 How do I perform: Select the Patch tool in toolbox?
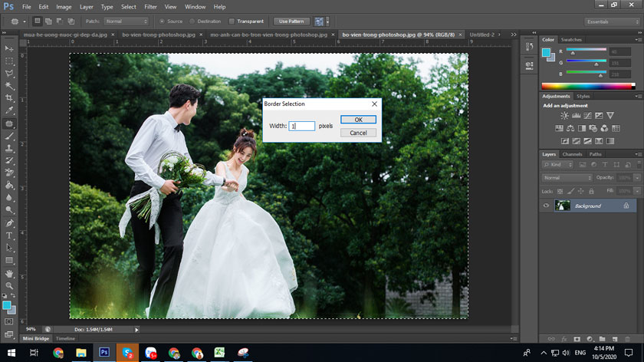(x=9, y=123)
